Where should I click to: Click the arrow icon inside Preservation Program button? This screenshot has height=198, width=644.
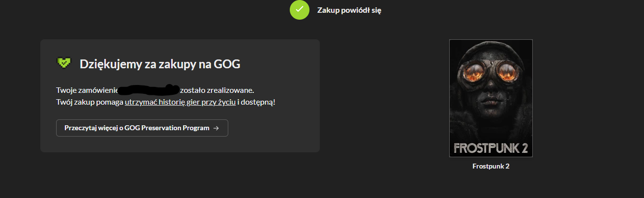[x=216, y=128]
